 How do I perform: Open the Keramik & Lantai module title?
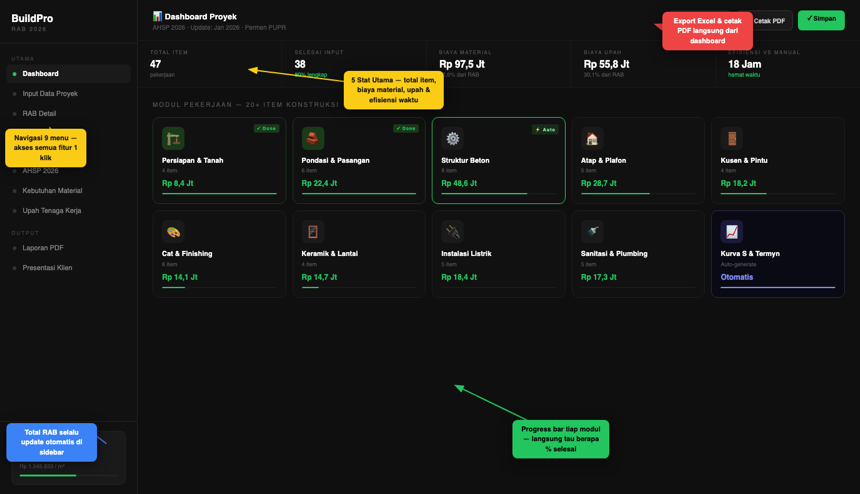point(330,254)
